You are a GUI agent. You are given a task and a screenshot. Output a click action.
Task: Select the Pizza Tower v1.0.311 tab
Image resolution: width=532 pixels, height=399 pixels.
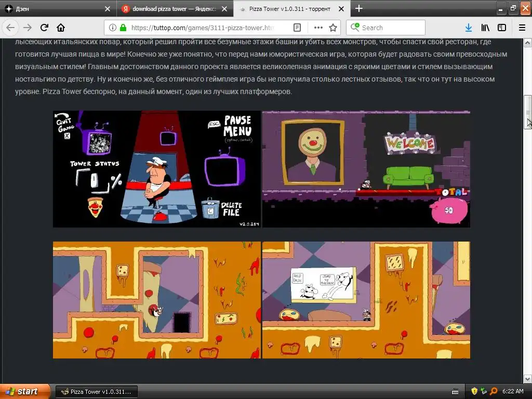(x=292, y=9)
